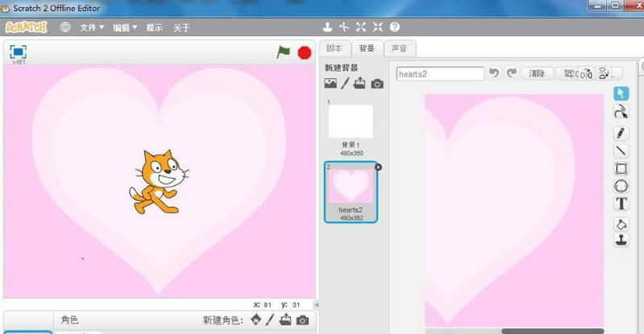644x334 pixels.
Task: Select the blank 背景1 backdrop thumbnail
Action: tap(351, 122)
